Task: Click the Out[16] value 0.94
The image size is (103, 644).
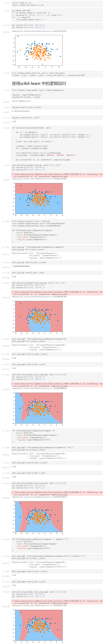Action: click(x=14, y=358)
